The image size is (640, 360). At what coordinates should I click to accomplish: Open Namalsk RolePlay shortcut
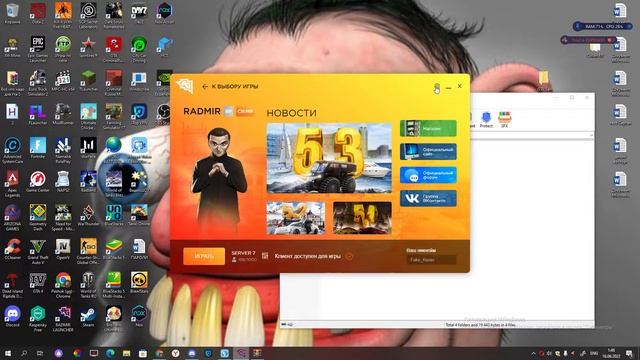point(63,150)
